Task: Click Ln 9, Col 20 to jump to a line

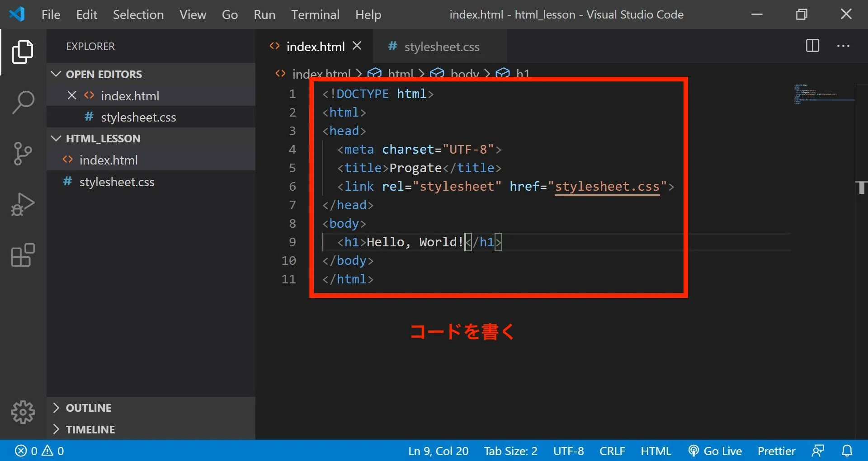Action: pyautogui.click(x=438, y=451)
